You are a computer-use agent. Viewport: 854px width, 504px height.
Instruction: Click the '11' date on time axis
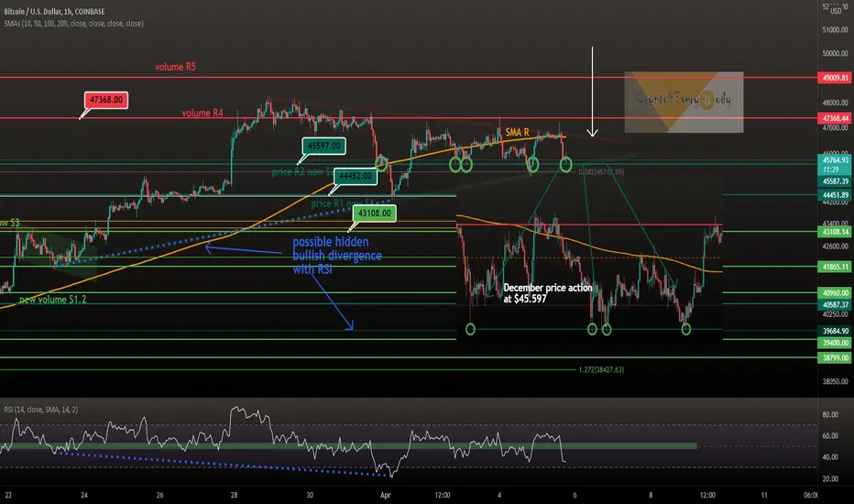(764, 495)
